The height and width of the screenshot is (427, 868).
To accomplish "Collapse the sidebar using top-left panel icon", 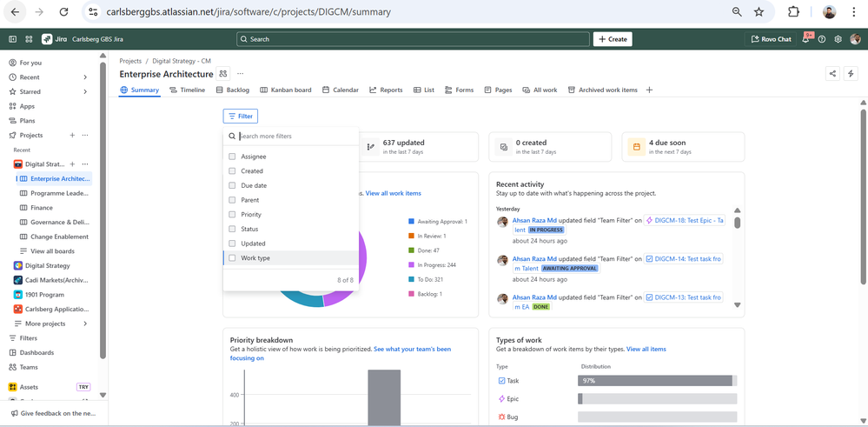I will pyautogui.click(x=12, y=39).
